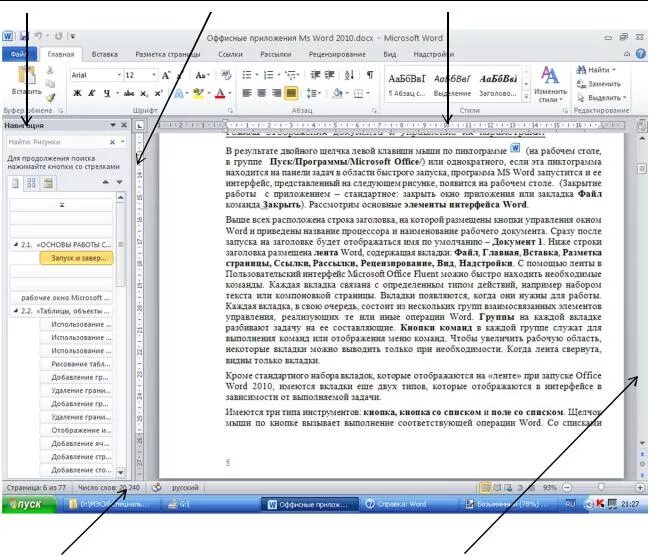Click the Grow Font icon
The image size is (649, 556).
[166, 75]
